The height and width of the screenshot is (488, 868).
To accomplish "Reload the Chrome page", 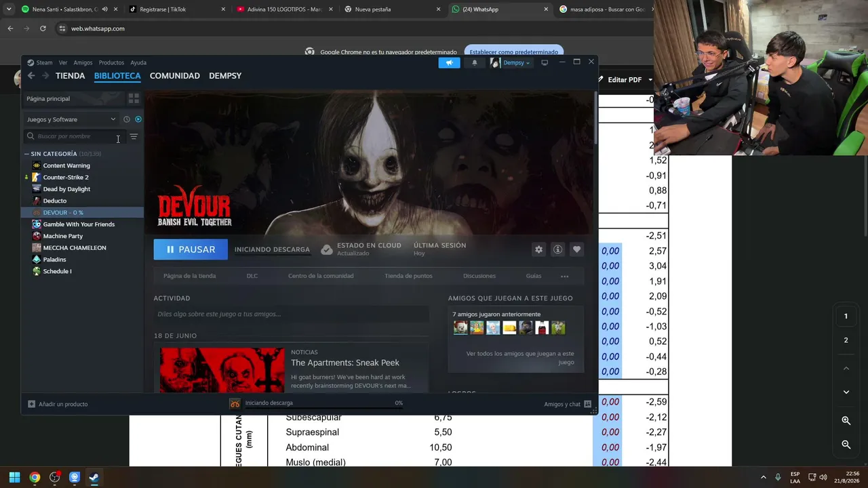I will click(x=43, y=28).
